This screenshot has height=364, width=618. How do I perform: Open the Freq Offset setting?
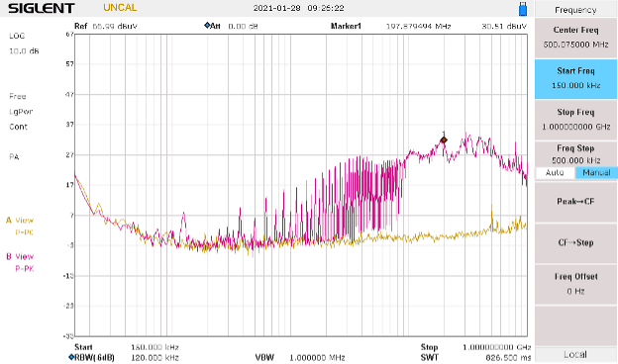575,284
